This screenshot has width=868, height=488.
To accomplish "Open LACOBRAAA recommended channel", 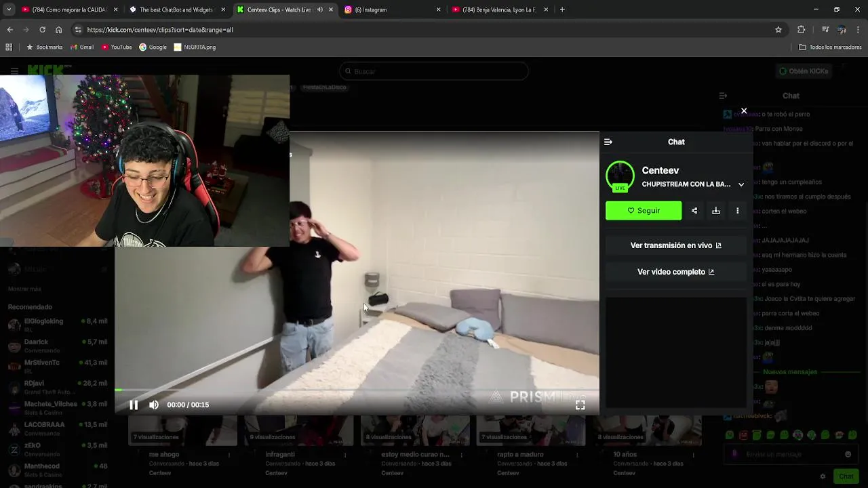I will [58, 428].
